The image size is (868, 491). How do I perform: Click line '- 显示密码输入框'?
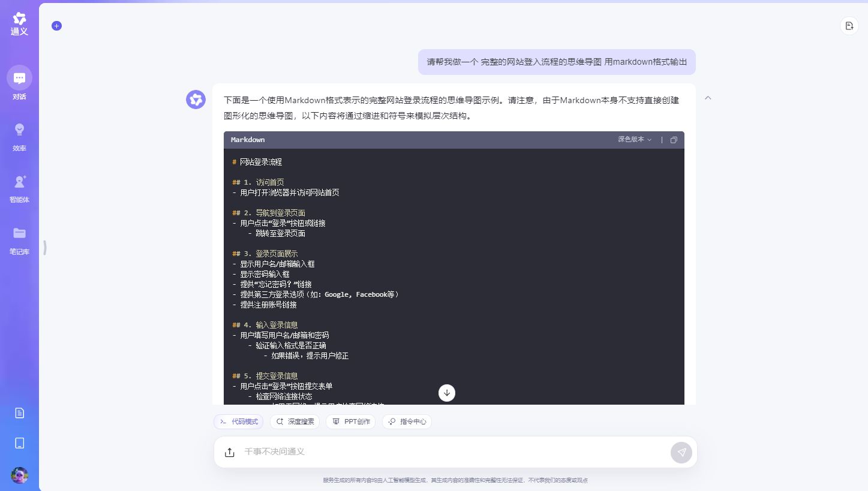tap(261, 274)
